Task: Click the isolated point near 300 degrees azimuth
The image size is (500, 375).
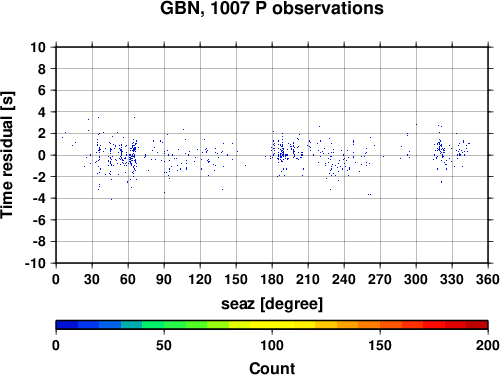Action: point(416,124)
